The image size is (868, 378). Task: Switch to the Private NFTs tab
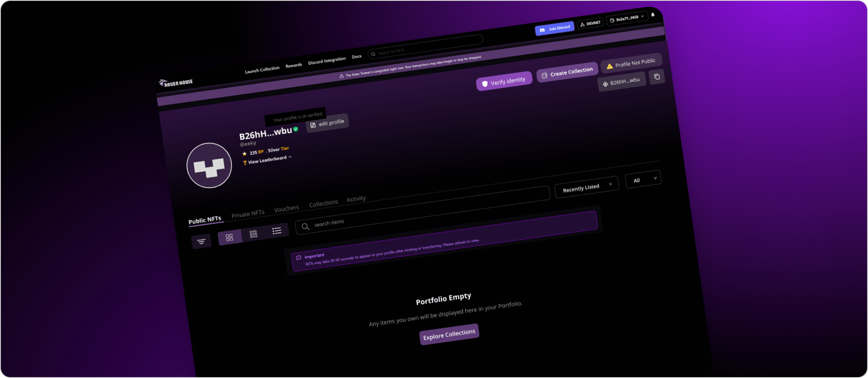point(248,214)
